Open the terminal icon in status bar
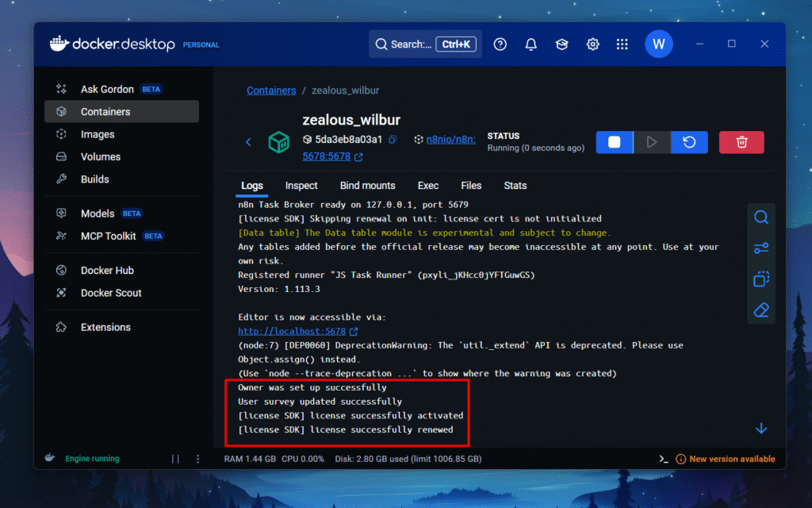The width and height of the screenshot is (812, 508). click(x=664, y=459)
